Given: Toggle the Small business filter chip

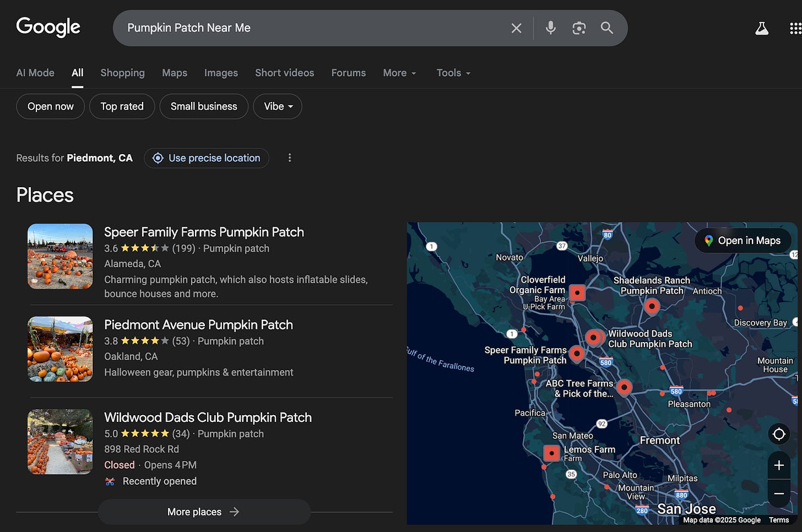Looking at the screenshot, I should click(x=204, y=106).
